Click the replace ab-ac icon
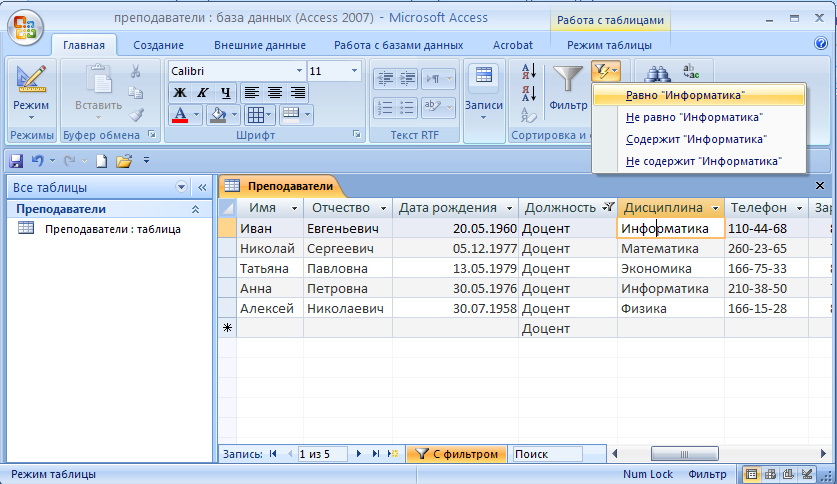 [691, 72]
